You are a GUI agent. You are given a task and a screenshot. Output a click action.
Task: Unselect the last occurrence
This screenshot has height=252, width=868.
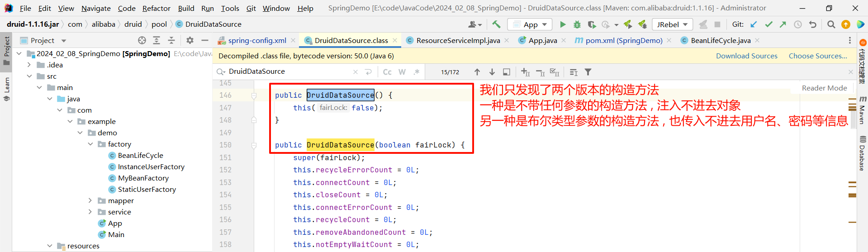pyautogui.click(x=540, y=72)
